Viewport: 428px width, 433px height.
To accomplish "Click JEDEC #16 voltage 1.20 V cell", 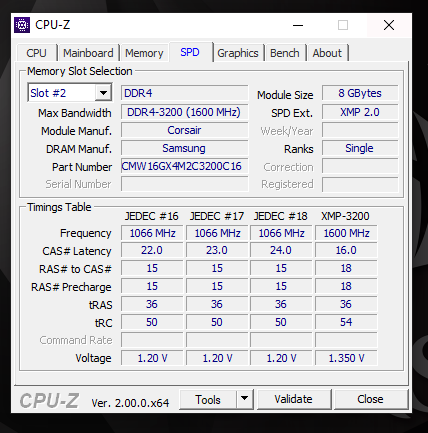I will pos(152,358).
